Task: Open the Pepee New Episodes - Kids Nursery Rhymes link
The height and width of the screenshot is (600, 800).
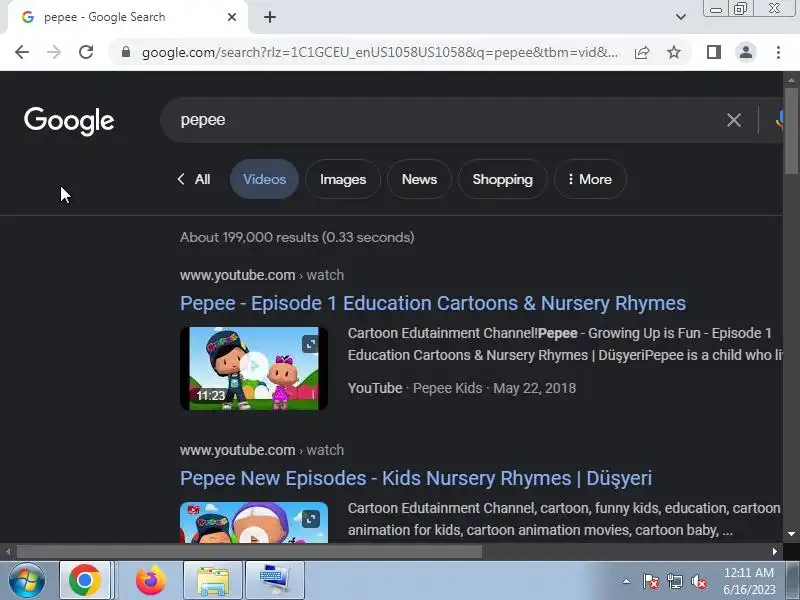Action: 416,478
